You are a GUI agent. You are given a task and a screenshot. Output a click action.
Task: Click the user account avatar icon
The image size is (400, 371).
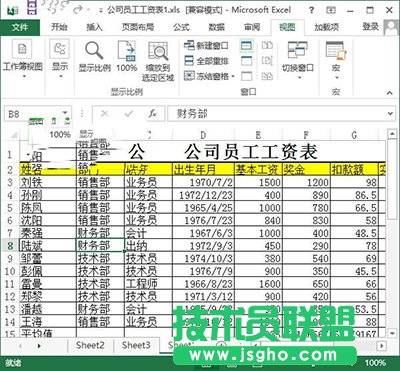coord(391,27)
